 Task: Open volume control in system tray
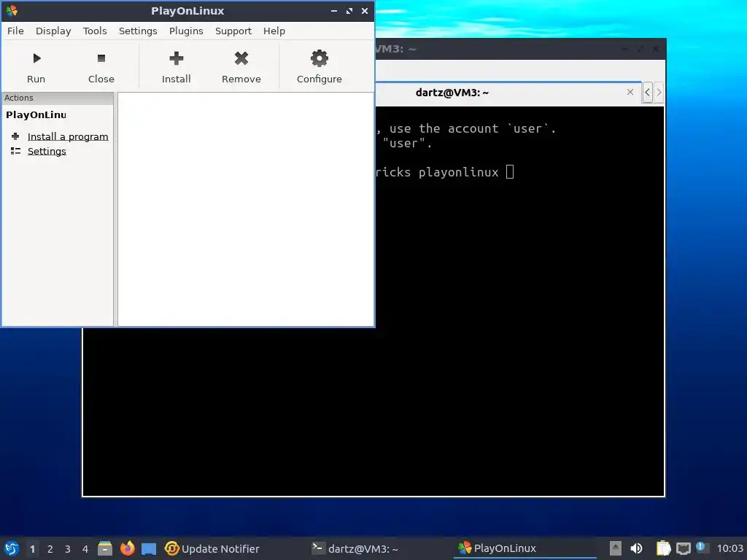636,548
